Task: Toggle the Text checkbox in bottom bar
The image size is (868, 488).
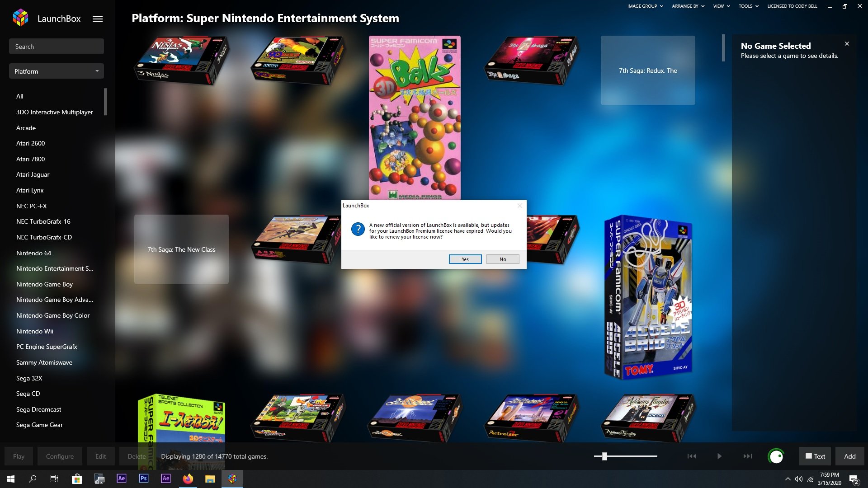Action: coord(808,456)
